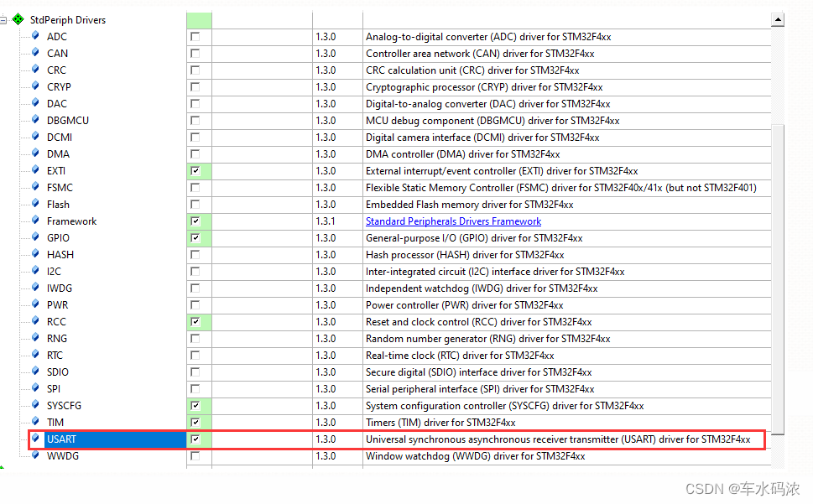Enable the SDIO driver checkbox
The height and width of the screenshot is (504, 813).
(x=195, y=372)
